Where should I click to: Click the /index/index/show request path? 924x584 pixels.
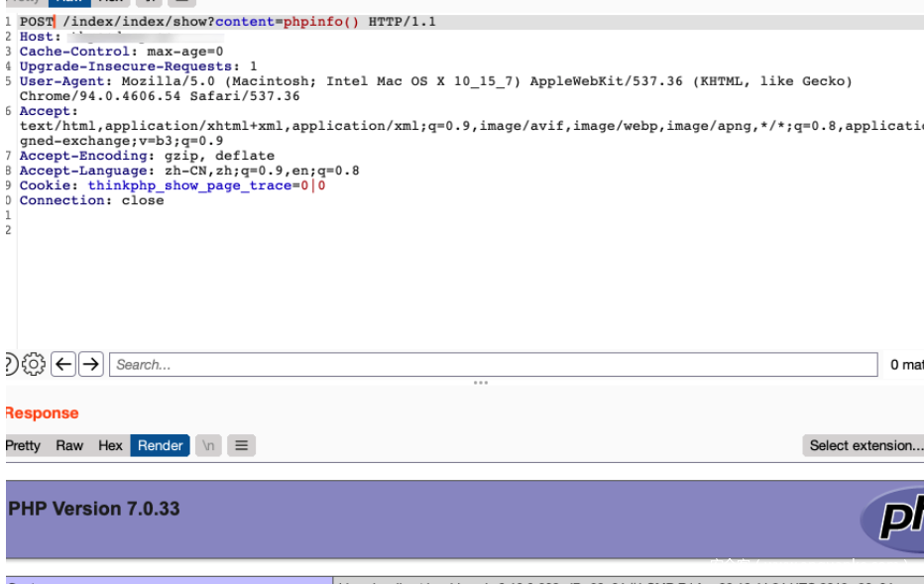135,22
